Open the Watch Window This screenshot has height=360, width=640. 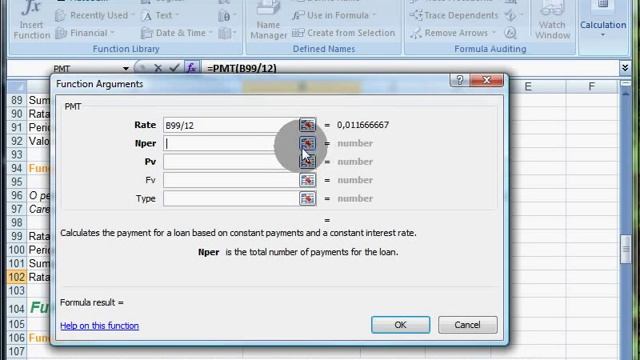pyautogui.click(x=552, y=20)
